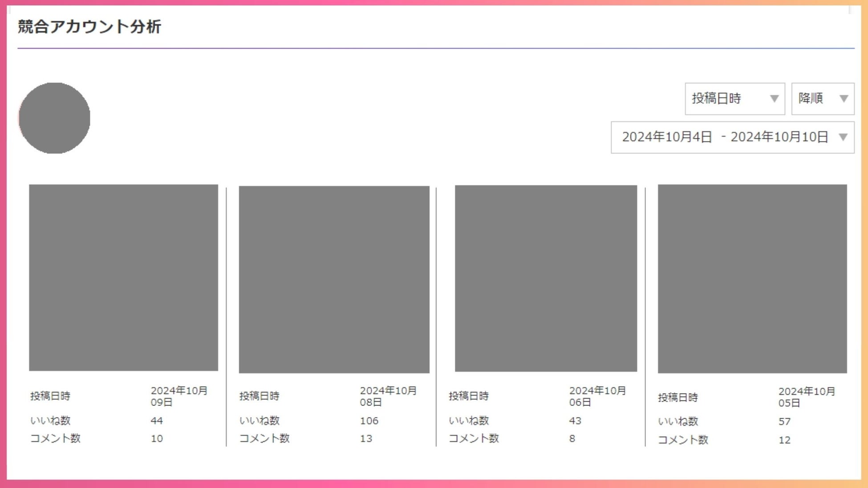Click the gray circular account profile picture

pos(54,118)
